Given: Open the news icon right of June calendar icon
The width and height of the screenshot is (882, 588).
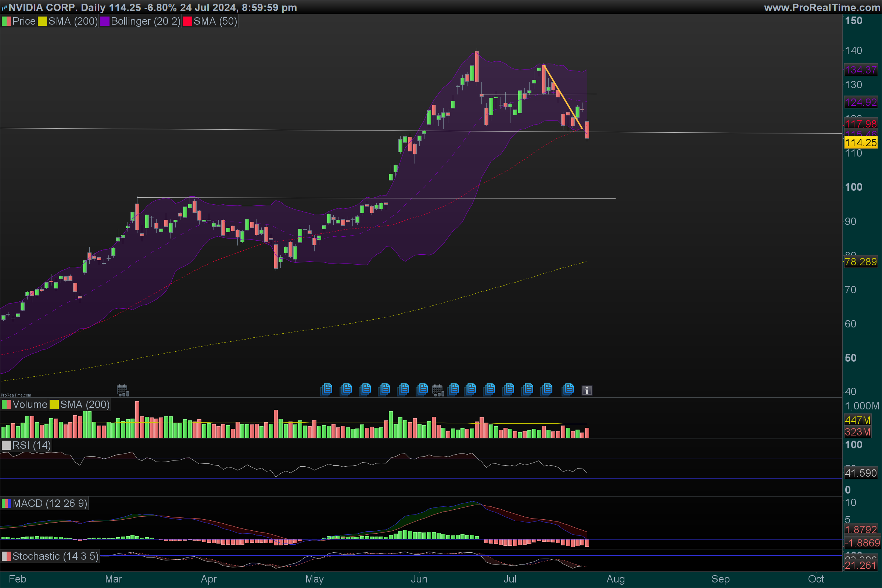Looking at the screenshot, I should pyautogui.click(x=453, y=389).
